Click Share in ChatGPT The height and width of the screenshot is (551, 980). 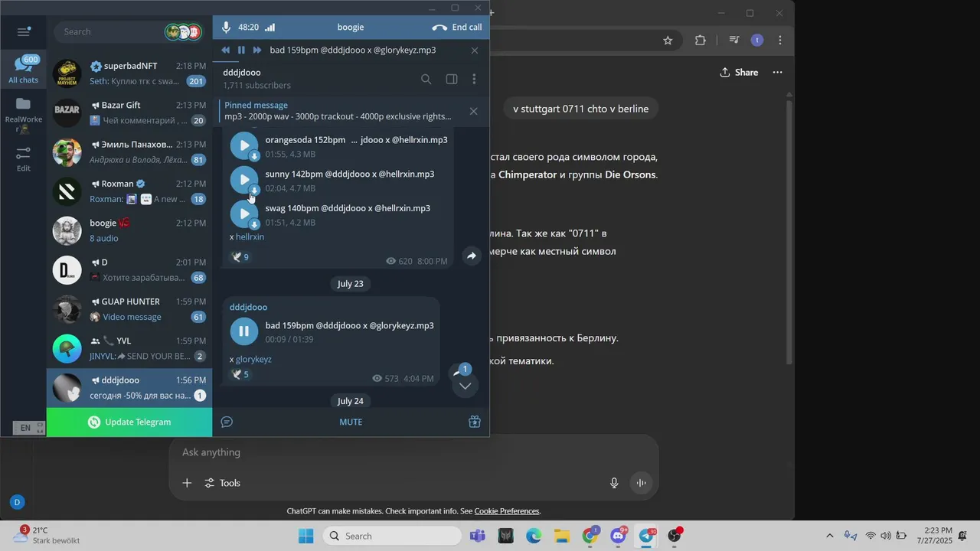(739, 73)
